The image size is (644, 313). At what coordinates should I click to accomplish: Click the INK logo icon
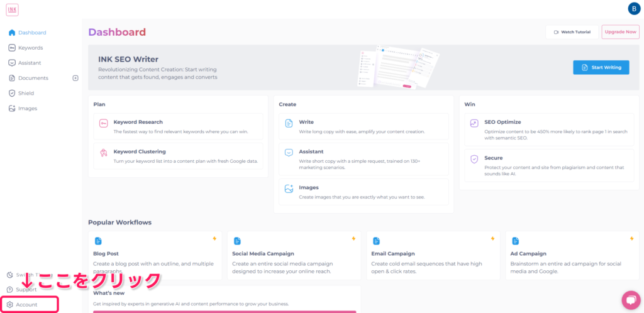pos(13,10)
